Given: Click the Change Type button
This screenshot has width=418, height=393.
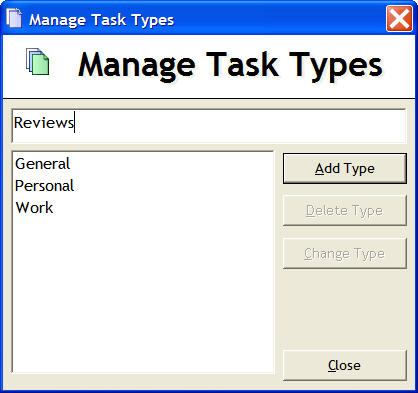Looking at the screenshot, I should pyautogui.click(x=345, y=253).
